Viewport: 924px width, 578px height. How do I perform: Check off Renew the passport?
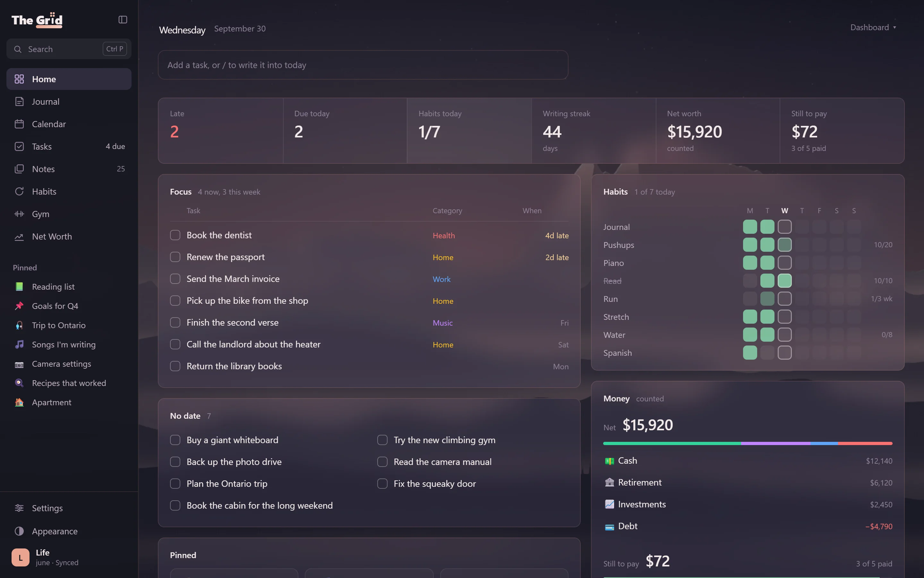coord(175,257)
